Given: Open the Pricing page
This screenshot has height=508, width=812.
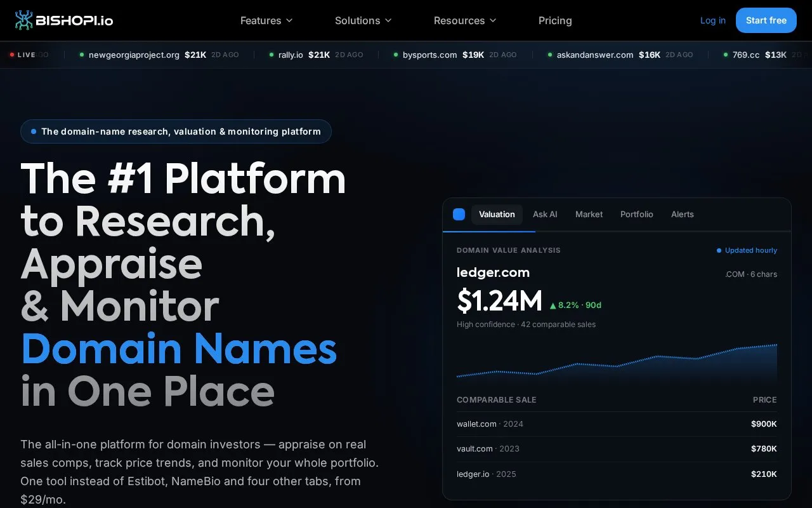Looking at the screenshot, I should coord(555,20).
